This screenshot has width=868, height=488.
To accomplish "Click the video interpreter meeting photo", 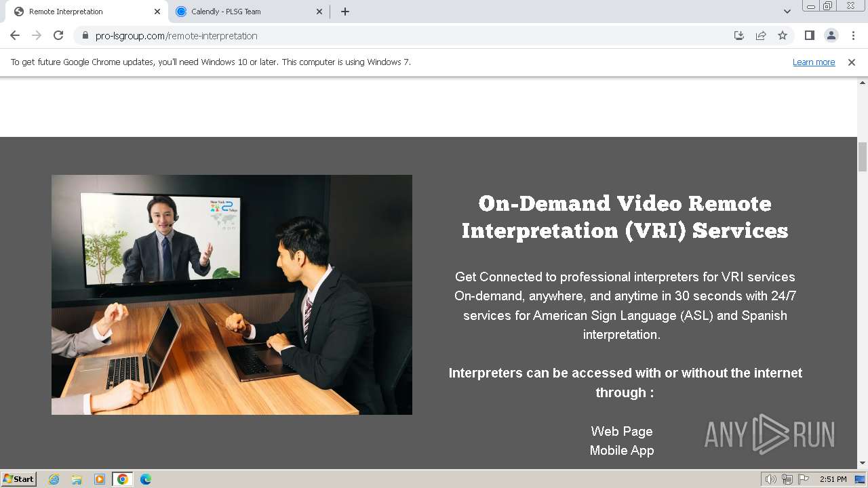I will pyautogui.click(x=232, y=295).
